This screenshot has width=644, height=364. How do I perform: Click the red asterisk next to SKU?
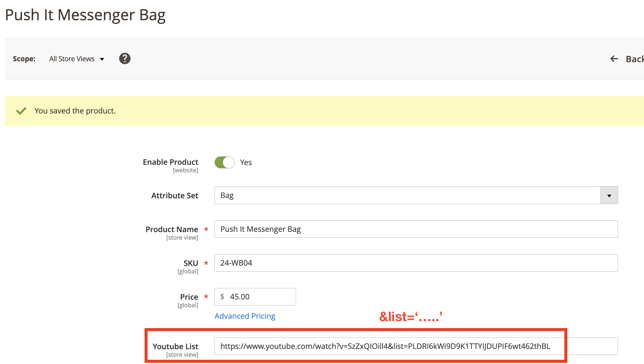pos(206,263)
